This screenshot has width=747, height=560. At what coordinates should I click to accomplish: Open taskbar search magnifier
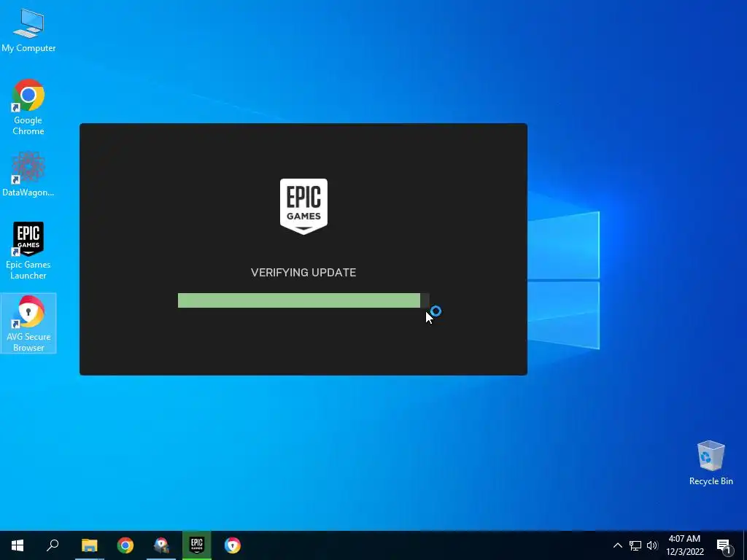pos(53,545)
